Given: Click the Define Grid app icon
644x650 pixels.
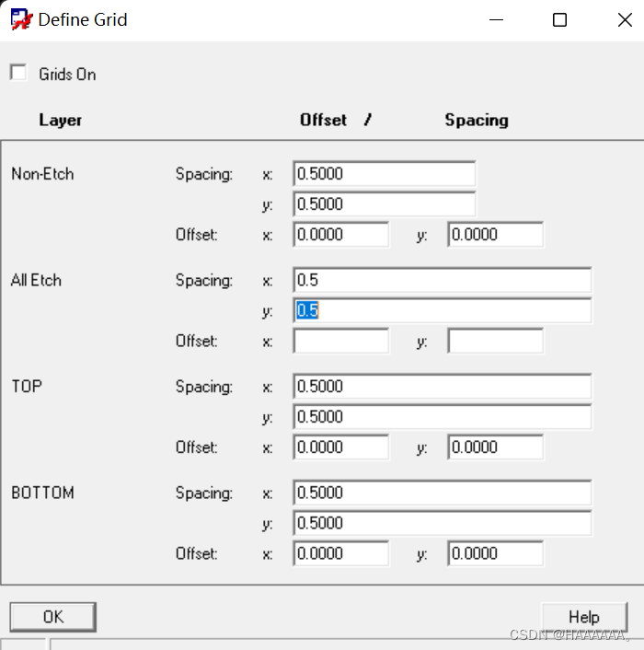Looking at the screenshot, I should (x=21, y=19).
